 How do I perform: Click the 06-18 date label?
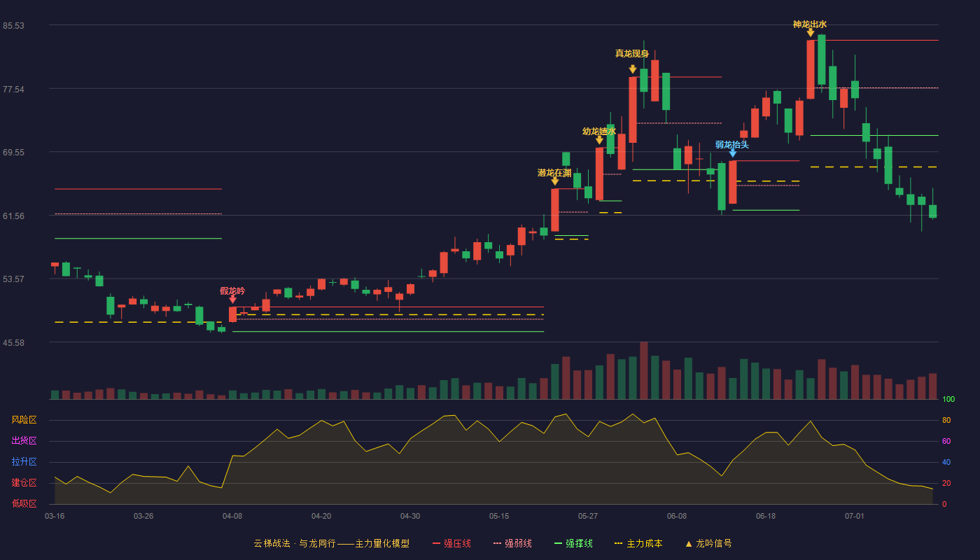(766, 516)
